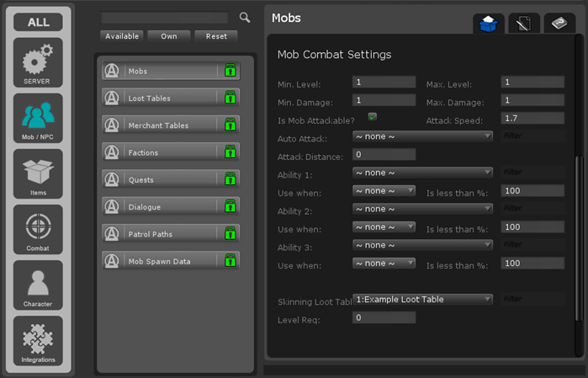This screenshot has width=588, height=378.
Task: Toggle the green lock on Factions
Action: (230, 153)
